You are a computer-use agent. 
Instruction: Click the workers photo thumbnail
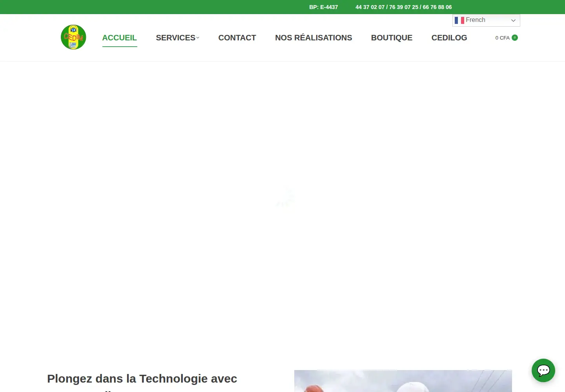(403, 381)
